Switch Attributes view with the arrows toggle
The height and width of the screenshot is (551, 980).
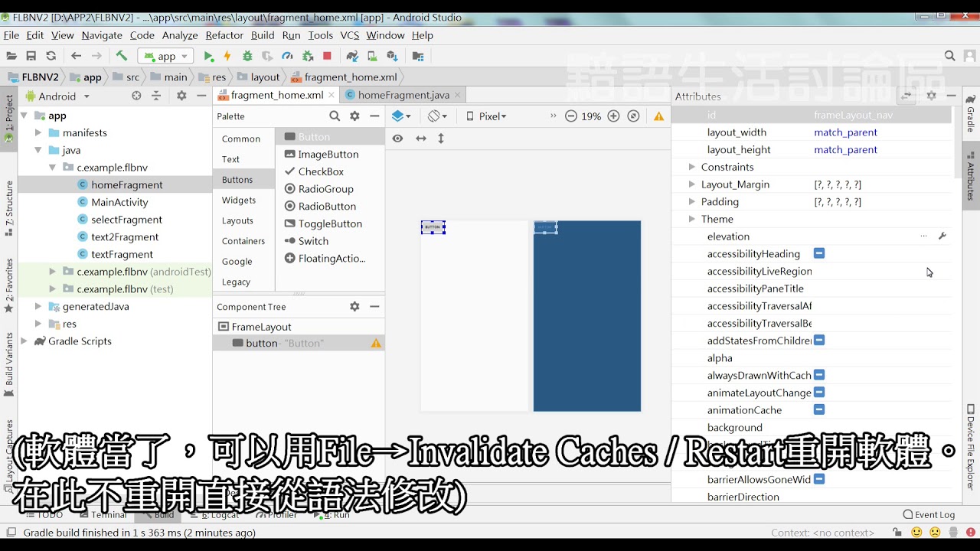(906, 96)
